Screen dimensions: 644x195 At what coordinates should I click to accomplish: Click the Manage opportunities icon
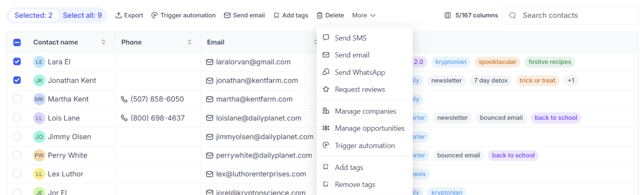326,128
